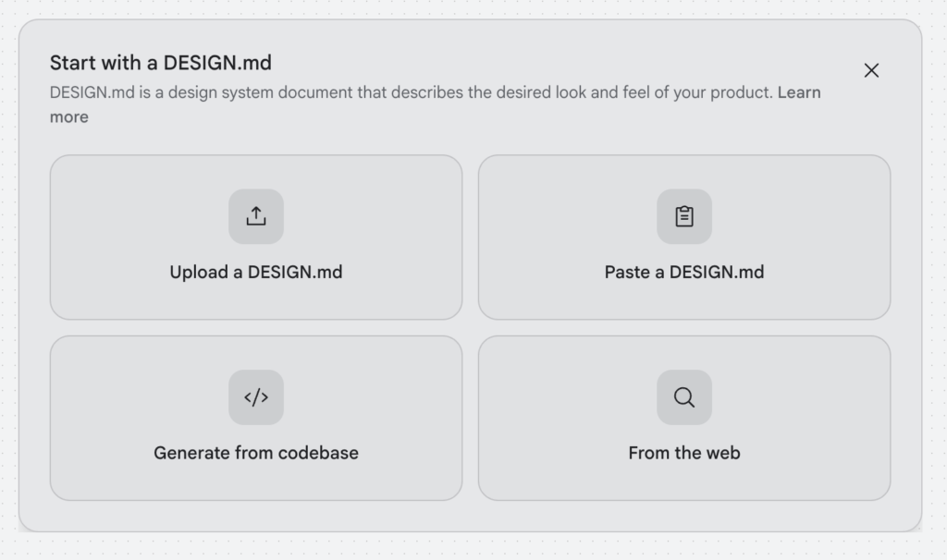Pick the "Generate from codebase" label

pos(256,453)
